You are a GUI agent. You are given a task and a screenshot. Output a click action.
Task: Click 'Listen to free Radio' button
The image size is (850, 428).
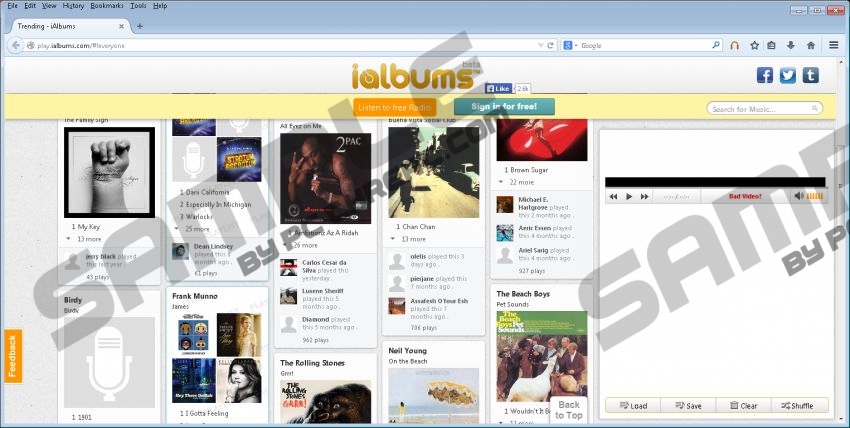pyautogui.click(x=393, y=107)
